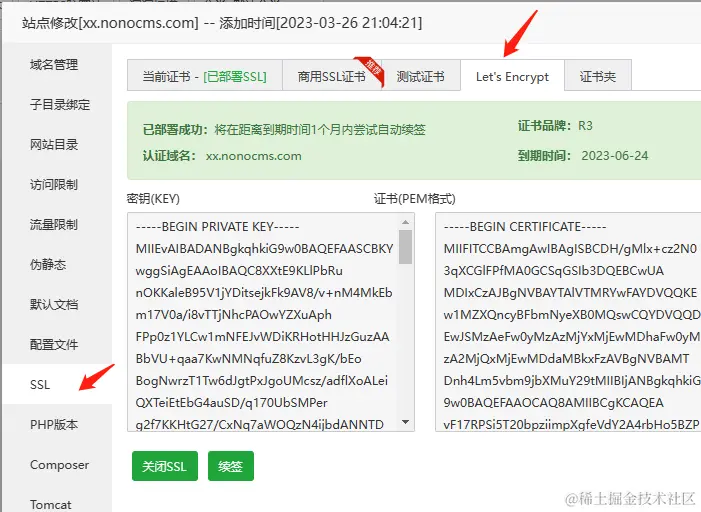Open the 默认文档 sidebar section
Image resolution: width=701 pixels, height=512 pixels.
(x=54, y=305)
